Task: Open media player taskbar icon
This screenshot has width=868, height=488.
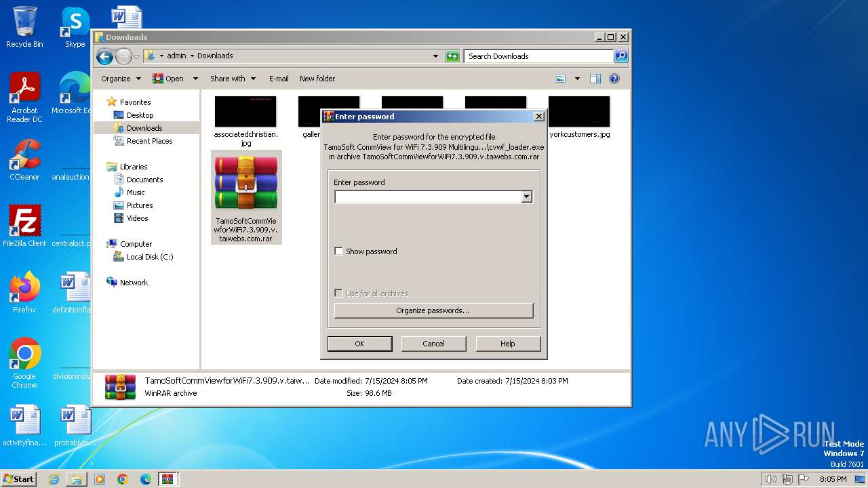Action: (x=100, y=479)
